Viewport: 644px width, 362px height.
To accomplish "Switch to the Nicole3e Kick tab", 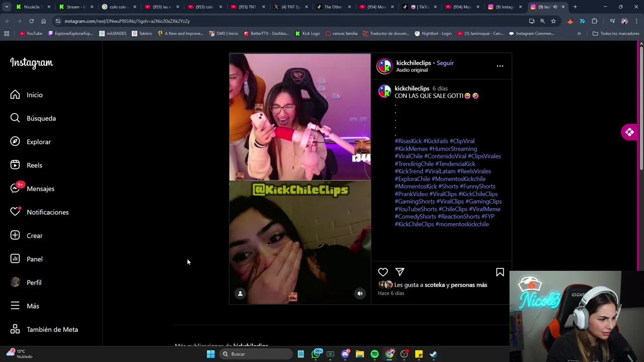I will click(x=33, y=7).
